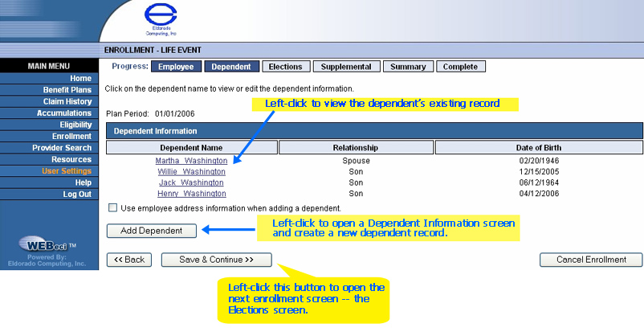
Task: Select Benefit Plans menu item
Action: click(x=67, y=90)
